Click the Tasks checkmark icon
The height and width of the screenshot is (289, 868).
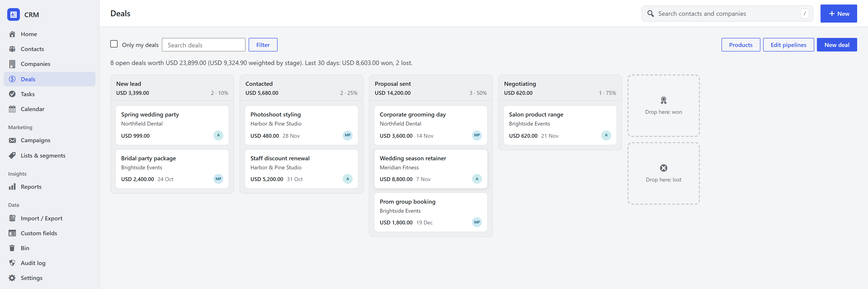click(12, 94)
